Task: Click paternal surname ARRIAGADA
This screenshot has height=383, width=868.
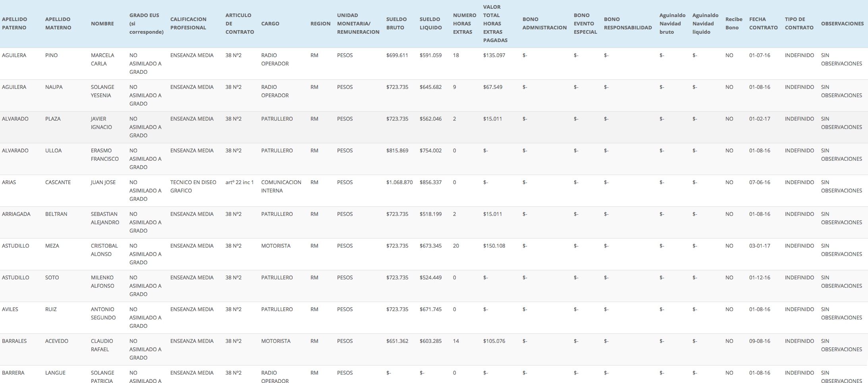Action: coord(16,214)
